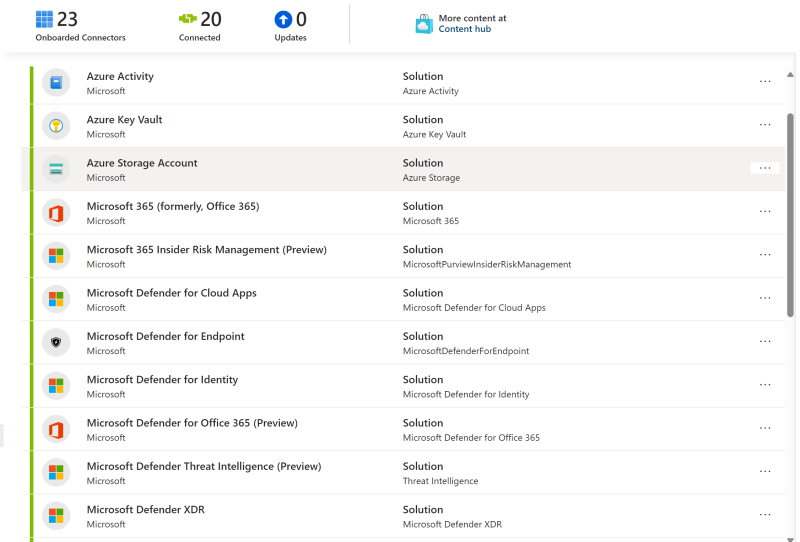Open more options for Azure Storage Account
Viewport: 800px width, 542px height.
pyautogui.click(x=765, y=168)
